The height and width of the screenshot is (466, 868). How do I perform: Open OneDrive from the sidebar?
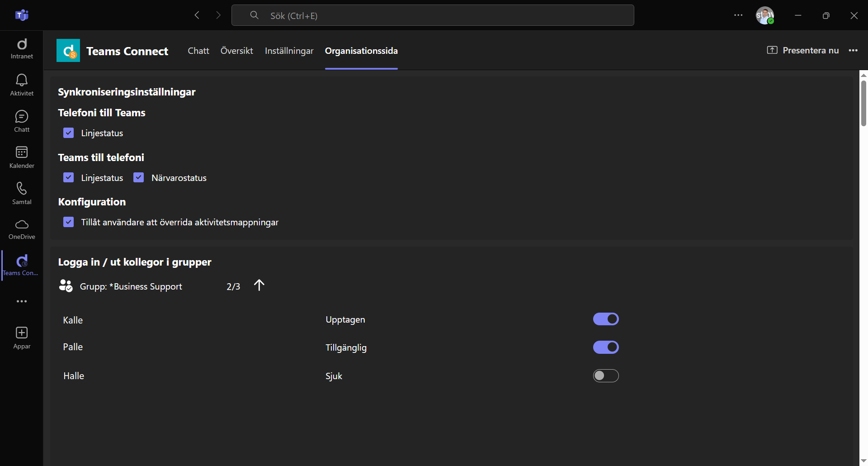(21, 228)
